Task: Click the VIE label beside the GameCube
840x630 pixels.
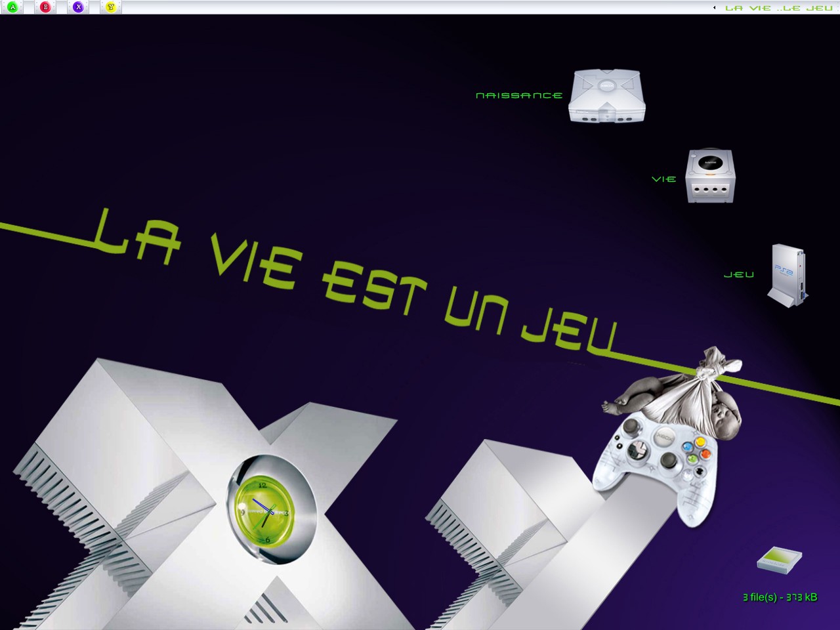Action: (663, 179)
